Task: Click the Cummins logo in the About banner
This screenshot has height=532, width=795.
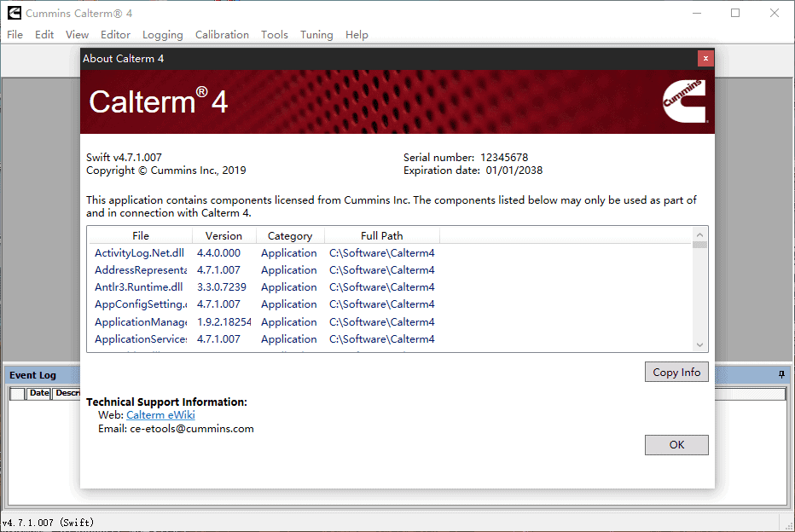Action: pyautogui.click(x=684, y=101)
